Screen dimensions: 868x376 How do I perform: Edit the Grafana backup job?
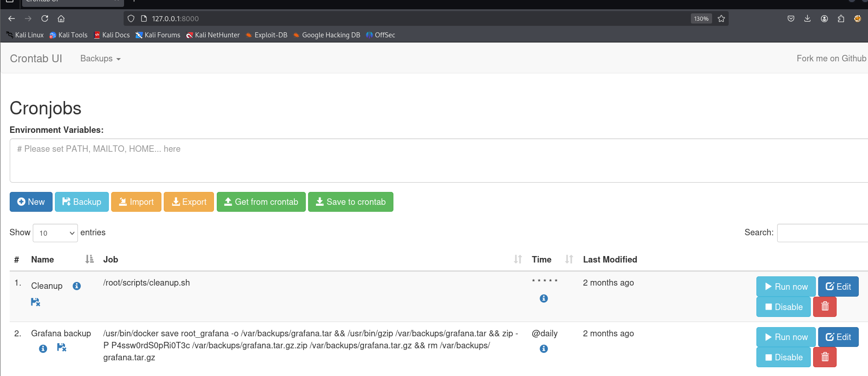click(838, 337)
